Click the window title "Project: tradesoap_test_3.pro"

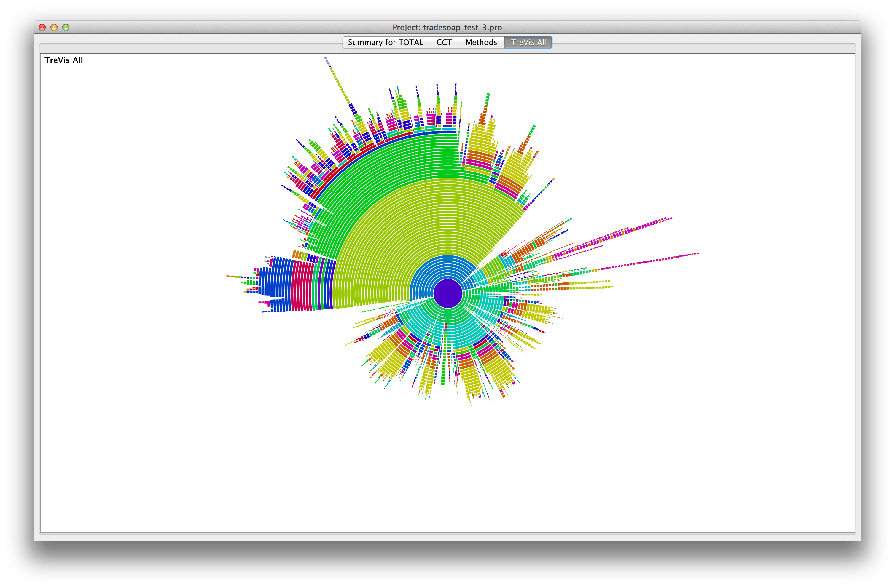(x=447, y=28)
